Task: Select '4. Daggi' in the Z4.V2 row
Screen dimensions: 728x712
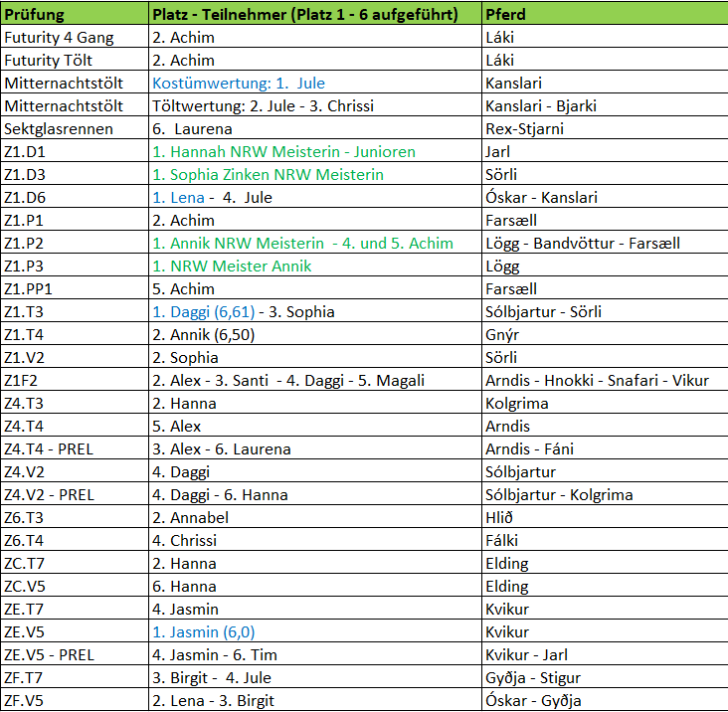Action: click(315, 470)
